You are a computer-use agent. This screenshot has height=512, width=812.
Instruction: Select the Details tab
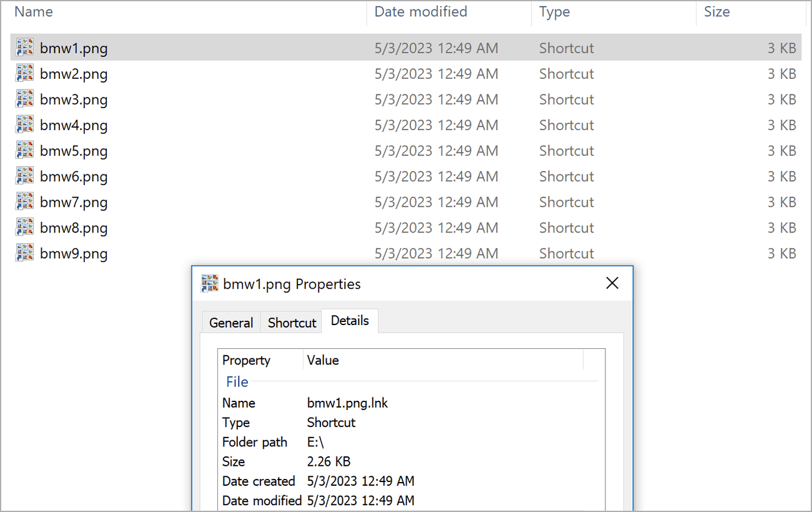(x=350, y=321)
